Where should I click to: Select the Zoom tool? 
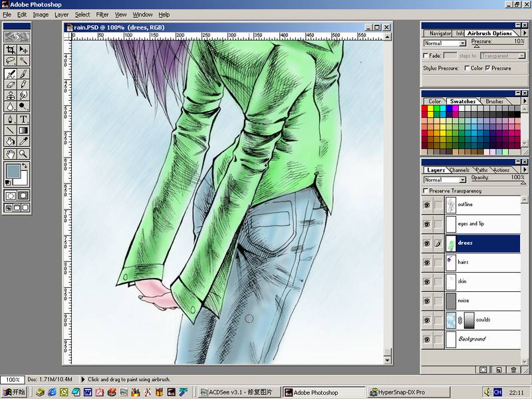pos(23,154)
